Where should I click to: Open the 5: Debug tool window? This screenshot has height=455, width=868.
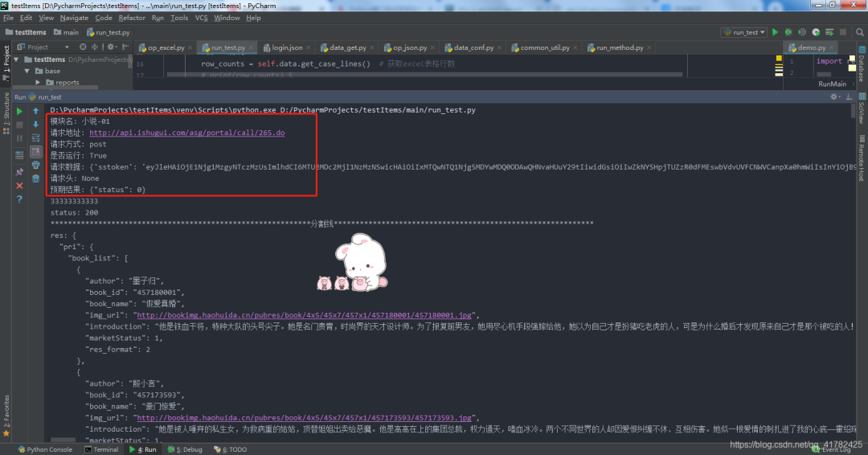185,449
